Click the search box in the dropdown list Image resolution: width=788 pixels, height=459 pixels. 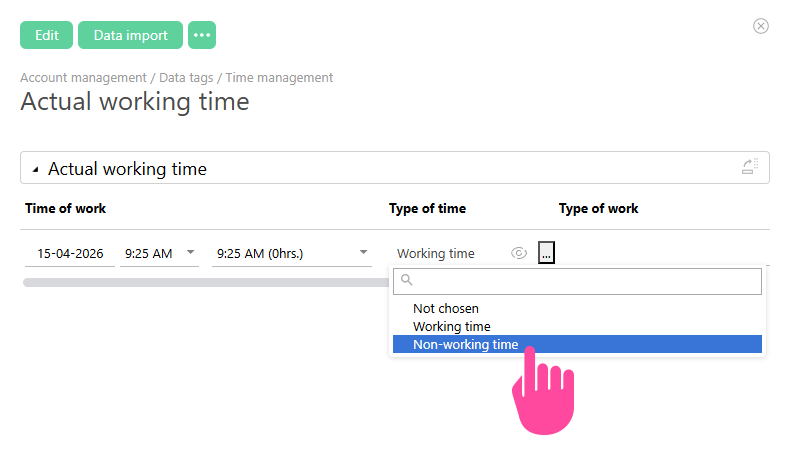[x=577, y=282]
